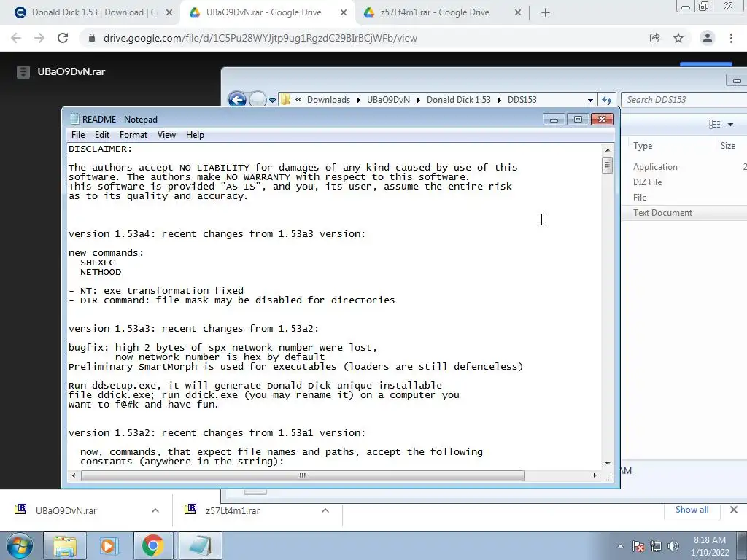
Task: Click Notepad's vertical scroll up arrow
Action: coord(607,150)
